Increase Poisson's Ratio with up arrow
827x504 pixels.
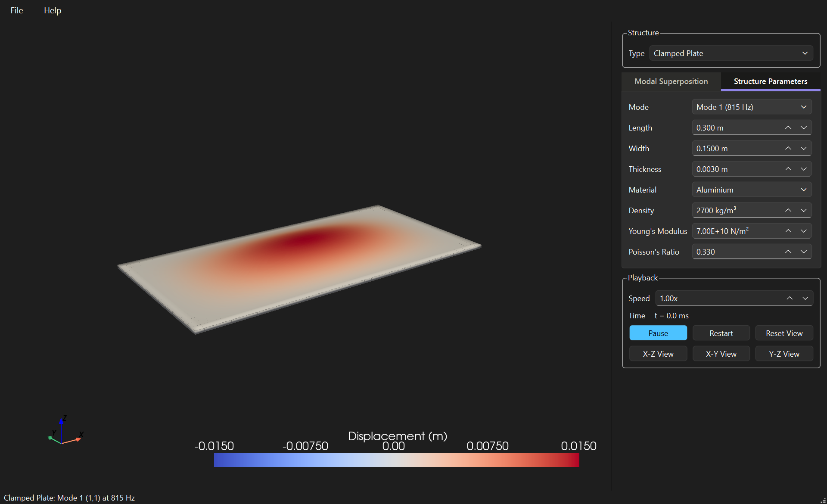click(x=788, y=252)
